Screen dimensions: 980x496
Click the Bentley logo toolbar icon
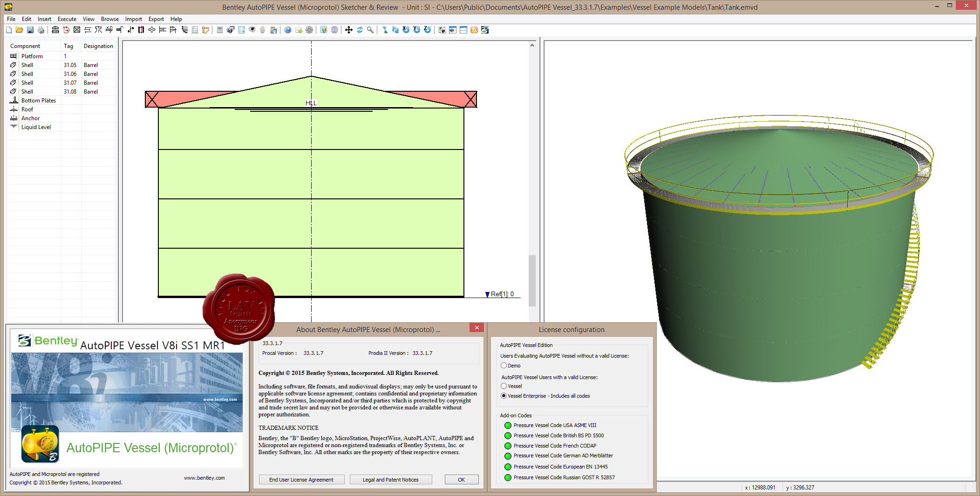pyautogui.click(x=485, y=30)
